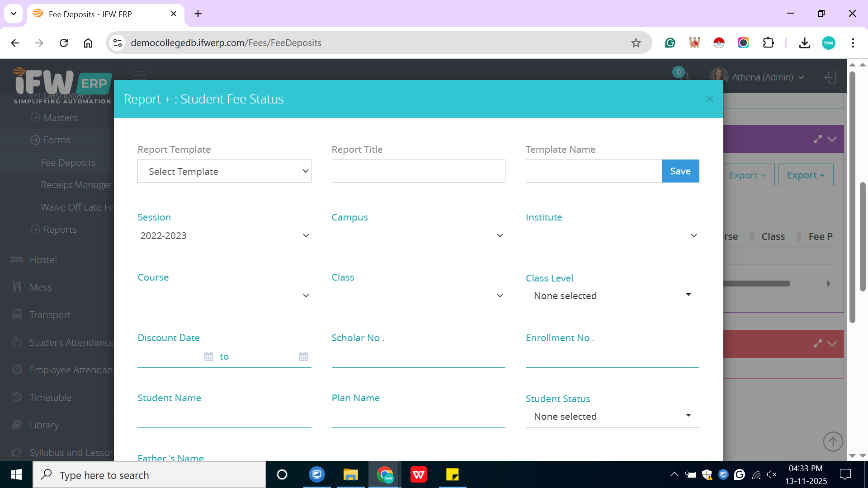Open the Course dropdown
This screenshot has height=488, width=868.
tap(224, 296)
